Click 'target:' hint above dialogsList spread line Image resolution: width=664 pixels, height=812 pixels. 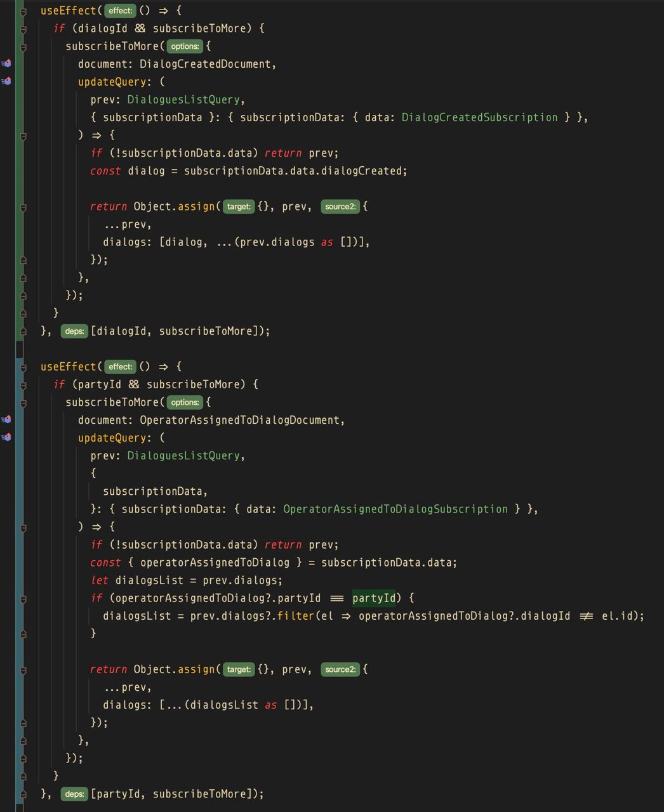[239, 669]
